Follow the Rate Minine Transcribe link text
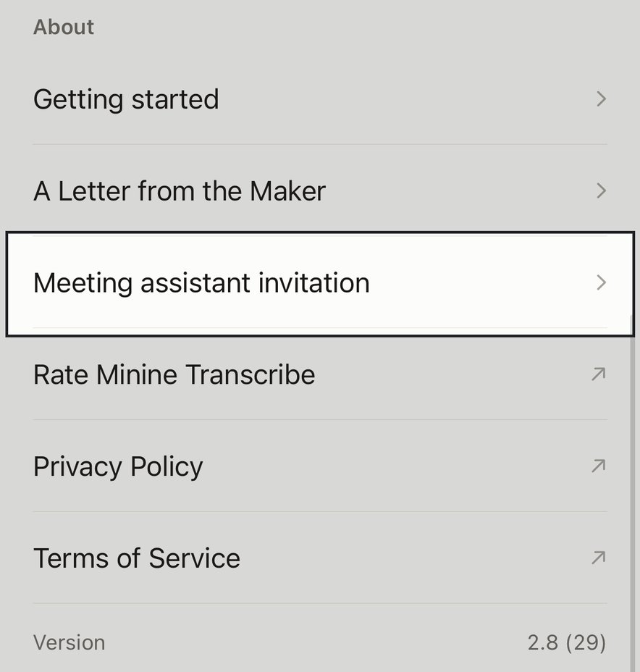 click(174, 374)
